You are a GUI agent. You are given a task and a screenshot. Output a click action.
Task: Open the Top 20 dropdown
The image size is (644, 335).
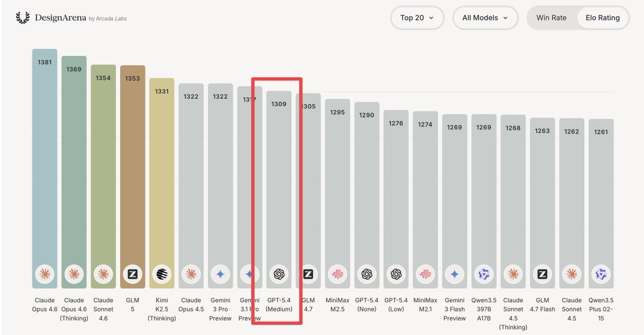417,17
